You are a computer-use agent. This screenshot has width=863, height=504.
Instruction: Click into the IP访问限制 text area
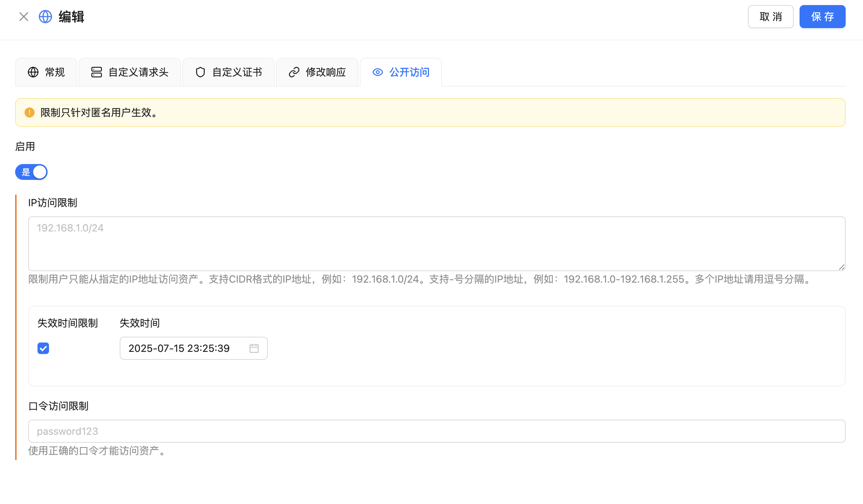437,244
